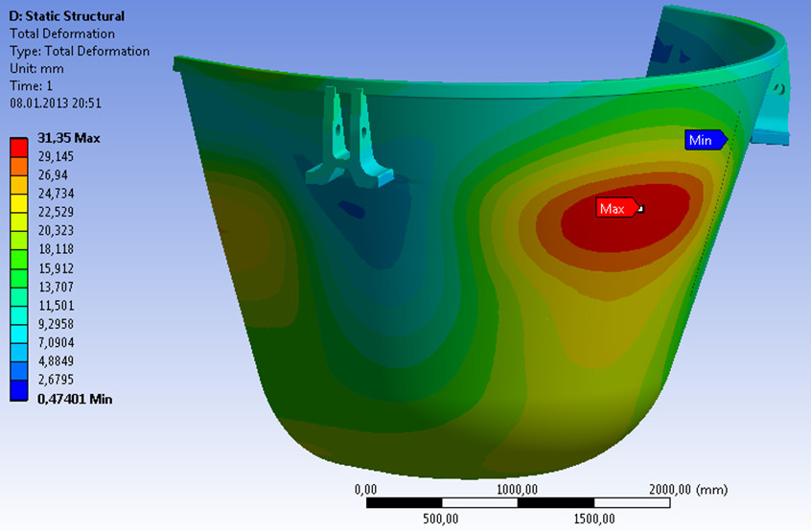Click the 15,912 legend value
Viewport: 811px width, 532px height.
pyautogui.click(x=57, y=268)
